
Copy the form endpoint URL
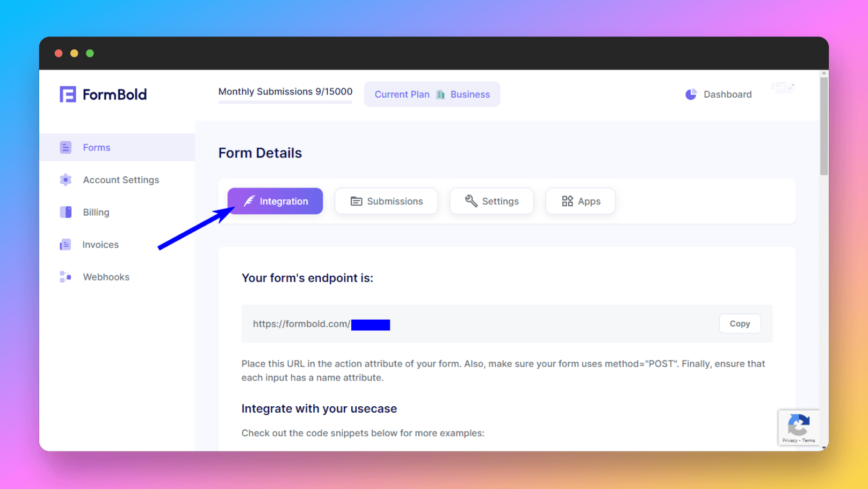point(740,324)
